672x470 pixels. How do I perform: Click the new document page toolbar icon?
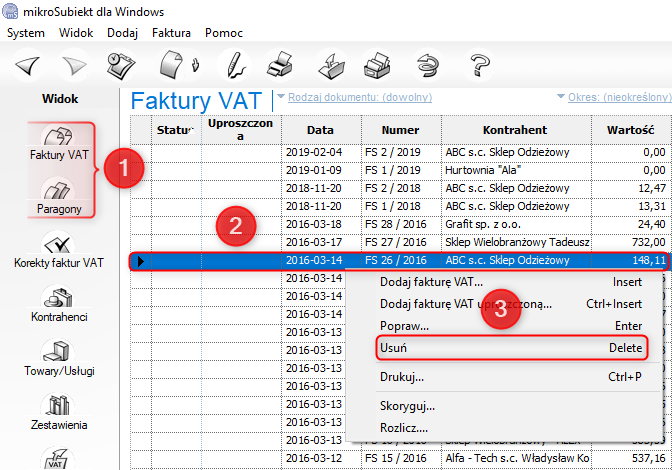pos(172,65)
